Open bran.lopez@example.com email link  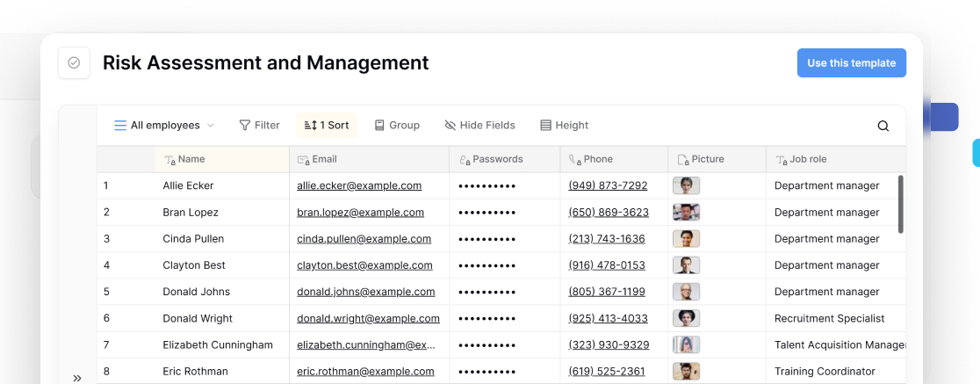361,212
